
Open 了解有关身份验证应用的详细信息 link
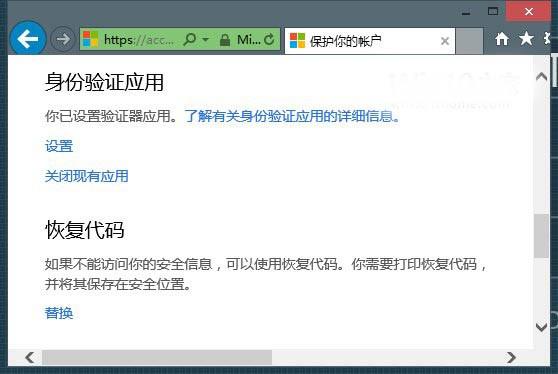click(x=292, y=116)
